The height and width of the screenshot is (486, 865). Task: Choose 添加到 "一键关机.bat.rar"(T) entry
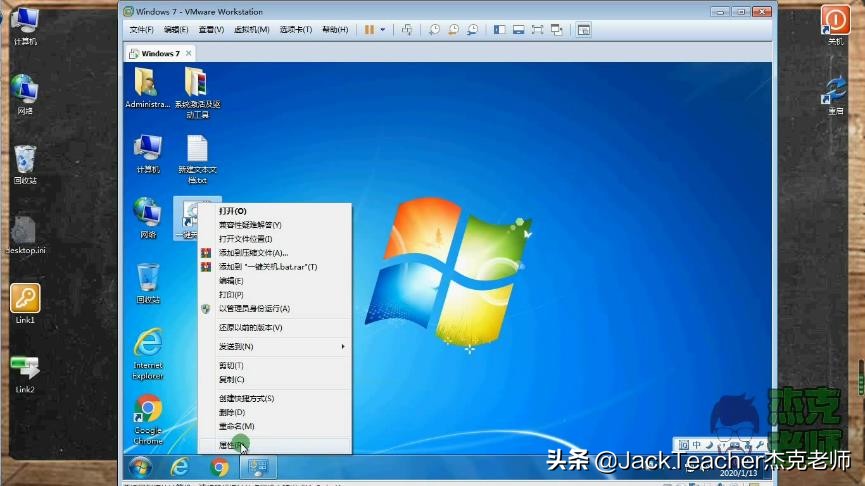[275, 267]
